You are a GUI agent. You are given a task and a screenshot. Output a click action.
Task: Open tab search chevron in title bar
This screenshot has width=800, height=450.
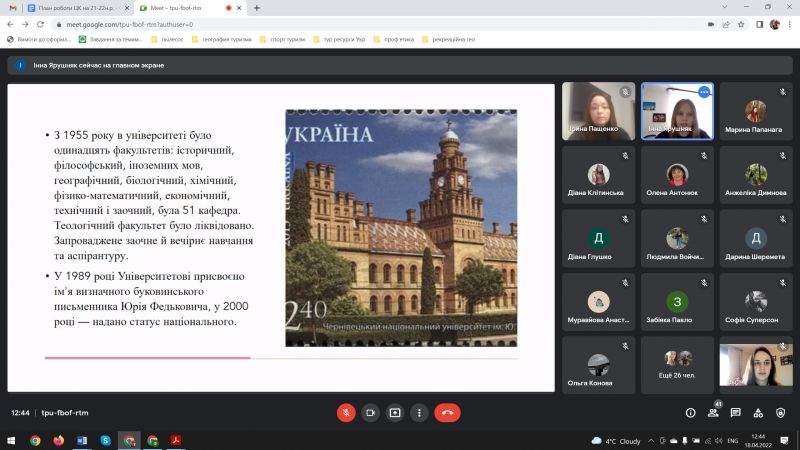[724, 7]
